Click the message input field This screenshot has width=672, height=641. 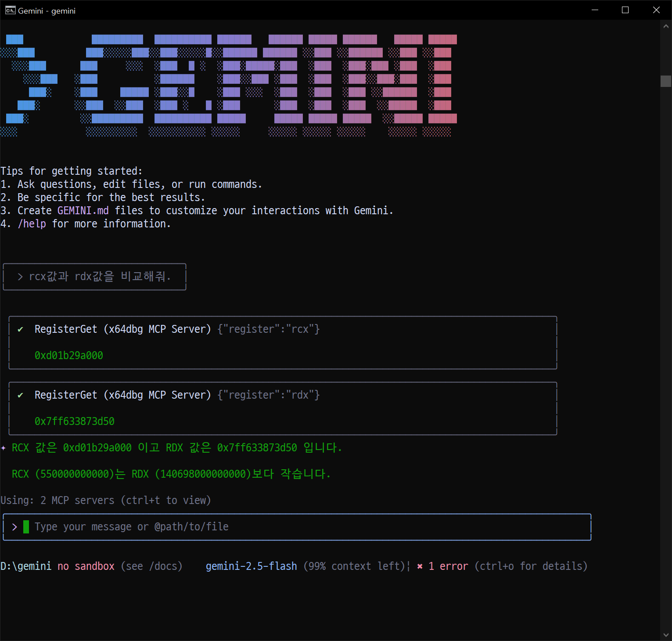297,527
